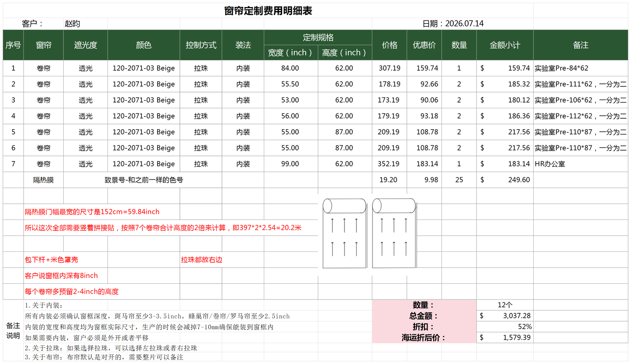Image resolution: width=631 pixels, height=364 pixels.
Task: Click the 宽度（inch） sub-header
Action: (x=291, y=53)
